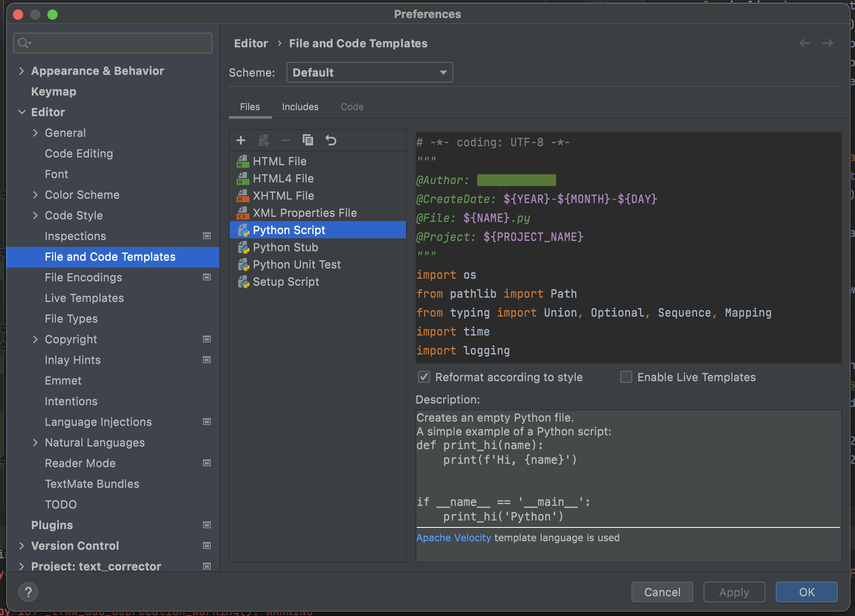Switch to the Includes tab
Screen dimensions: 855x616
point(300,107)
